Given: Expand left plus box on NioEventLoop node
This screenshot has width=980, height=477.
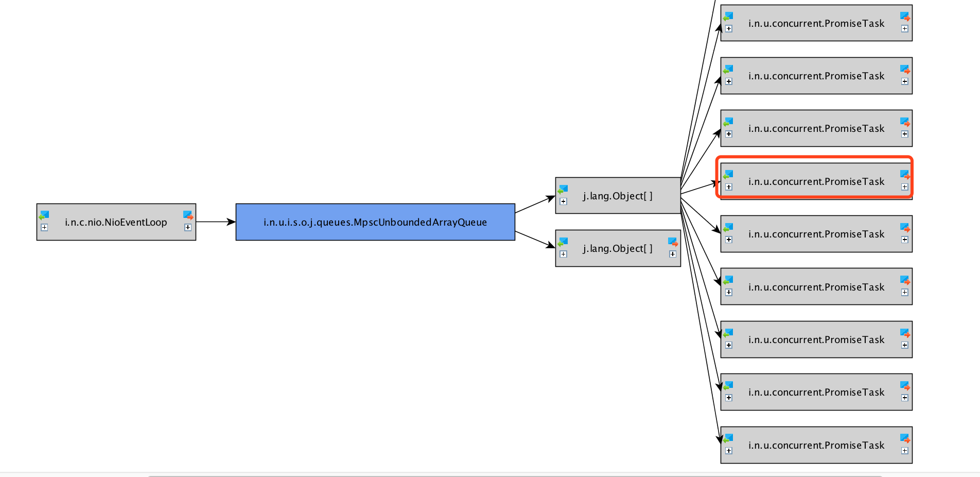Looking at the screenshot, I should pos(44,228).
